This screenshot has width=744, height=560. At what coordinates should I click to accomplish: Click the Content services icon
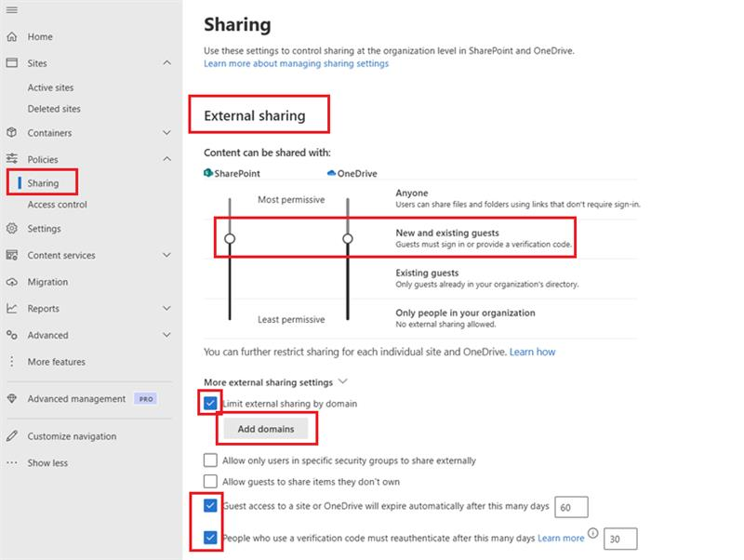pyautogui.click(x=12, y=255)
